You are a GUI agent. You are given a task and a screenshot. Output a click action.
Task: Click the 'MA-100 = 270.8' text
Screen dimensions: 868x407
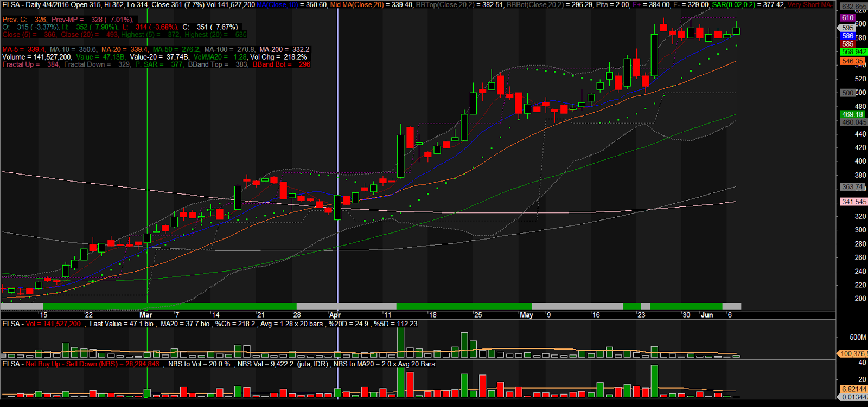coord(229,49)
